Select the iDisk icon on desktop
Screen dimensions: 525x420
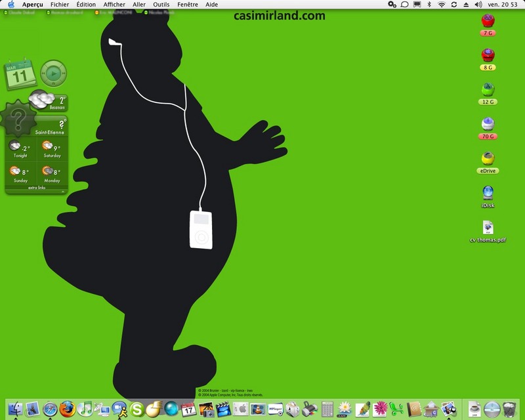click(x=488, y=193)
